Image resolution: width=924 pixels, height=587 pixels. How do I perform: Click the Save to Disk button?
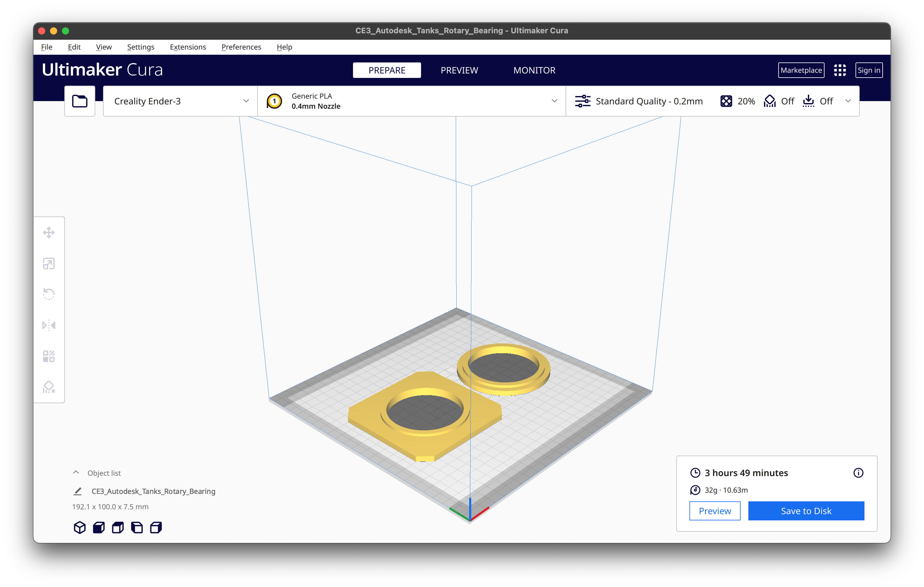[806, 511]
